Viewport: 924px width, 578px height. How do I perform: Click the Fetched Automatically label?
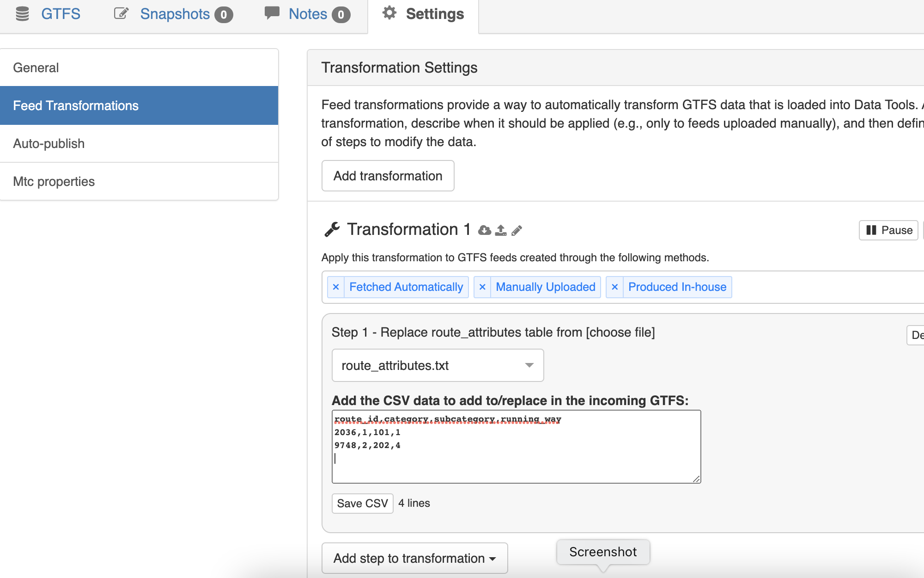click(406, 287)
